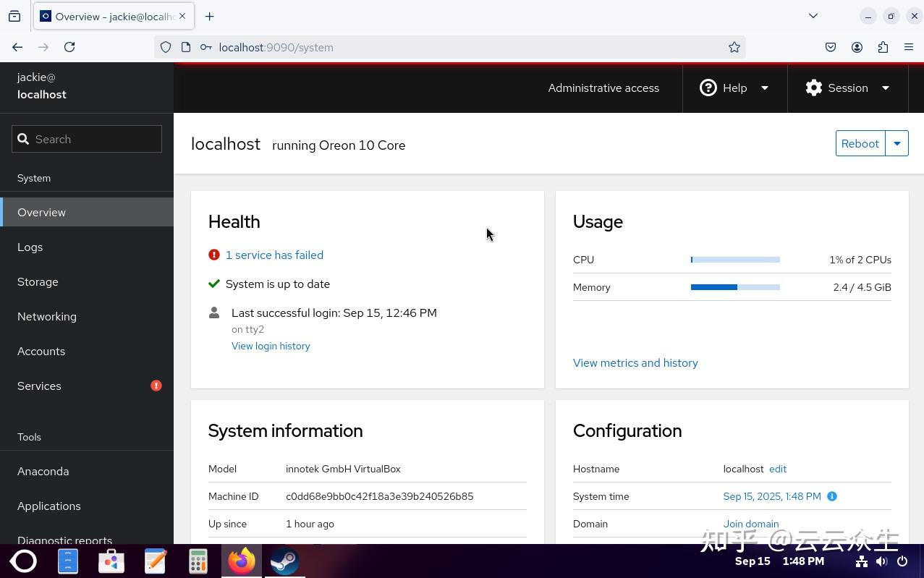Click the site shield icon

[166, 47]
